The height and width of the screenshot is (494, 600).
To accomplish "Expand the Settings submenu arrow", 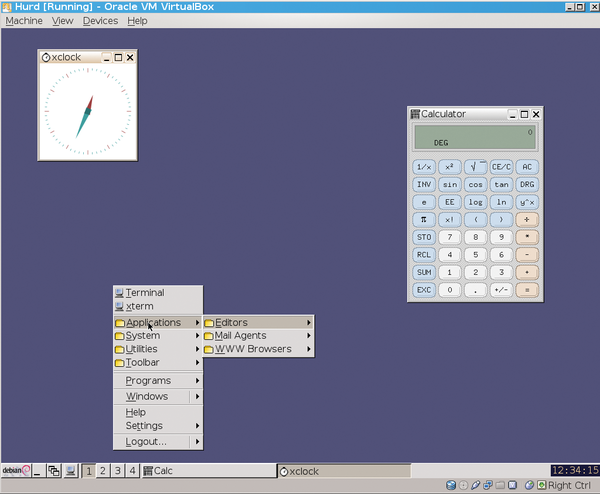I will coord(197,426).
